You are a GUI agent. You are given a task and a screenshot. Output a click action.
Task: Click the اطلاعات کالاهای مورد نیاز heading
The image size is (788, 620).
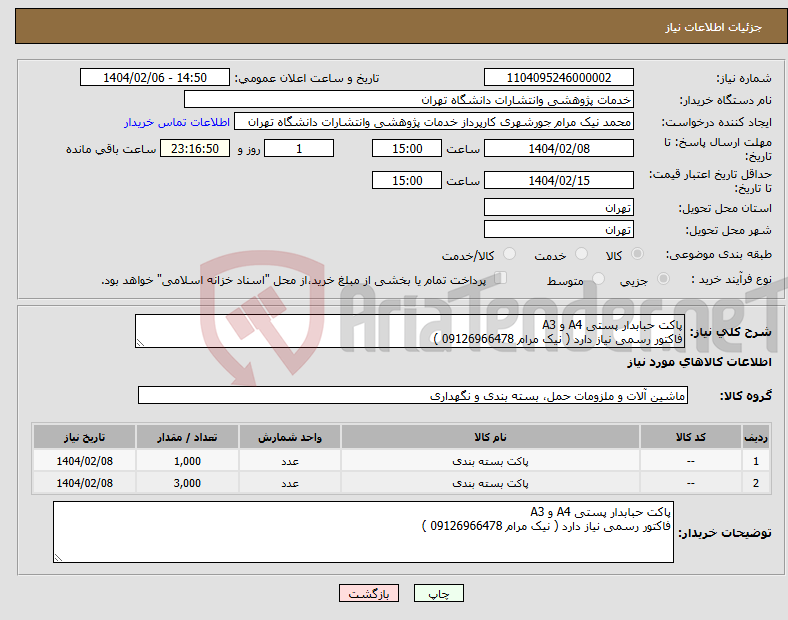699,362
